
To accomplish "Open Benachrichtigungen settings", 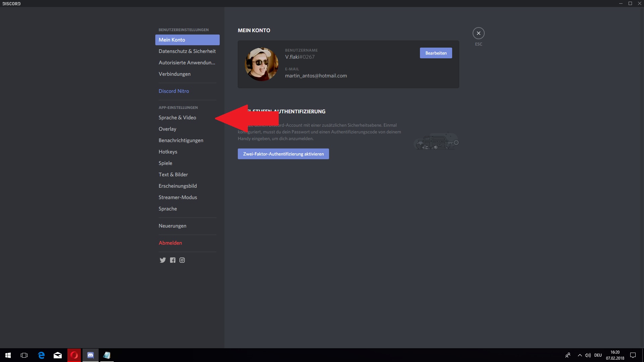I will click(187, 140).
